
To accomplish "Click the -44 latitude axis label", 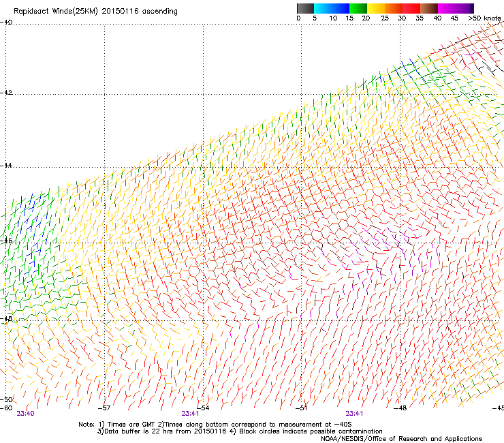I will (6, 166).
